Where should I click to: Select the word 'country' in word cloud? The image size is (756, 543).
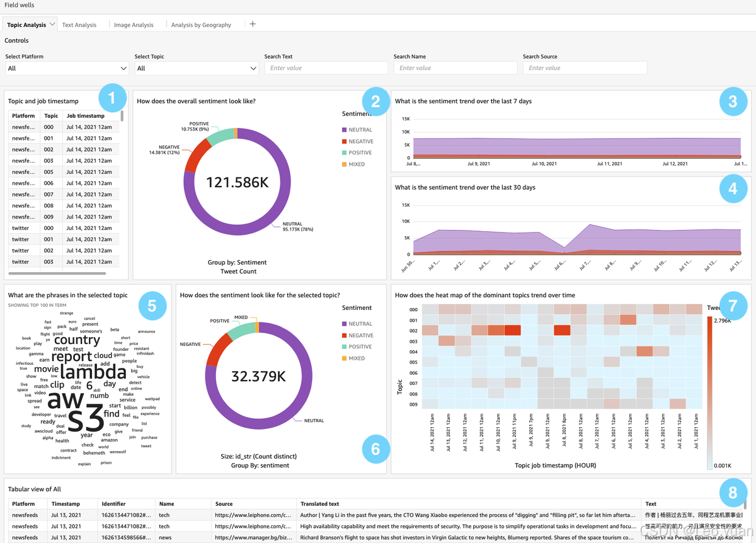click(x=77, y=340)
